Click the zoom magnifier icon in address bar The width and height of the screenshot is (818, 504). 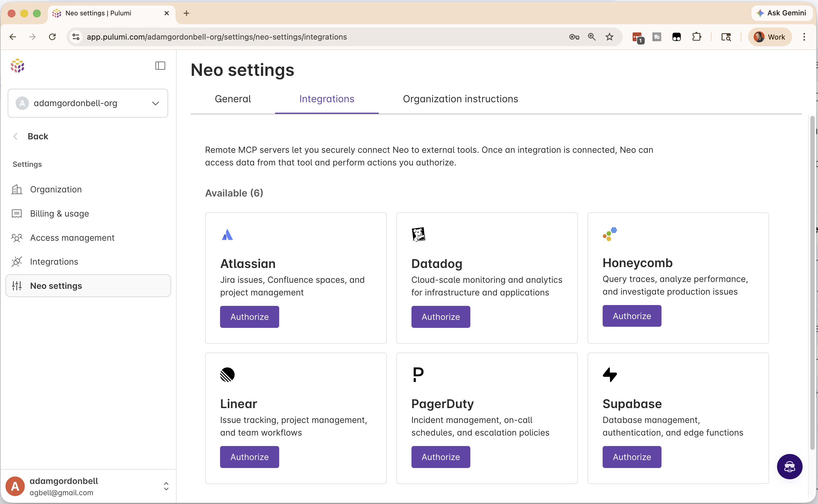click(592, 37)
